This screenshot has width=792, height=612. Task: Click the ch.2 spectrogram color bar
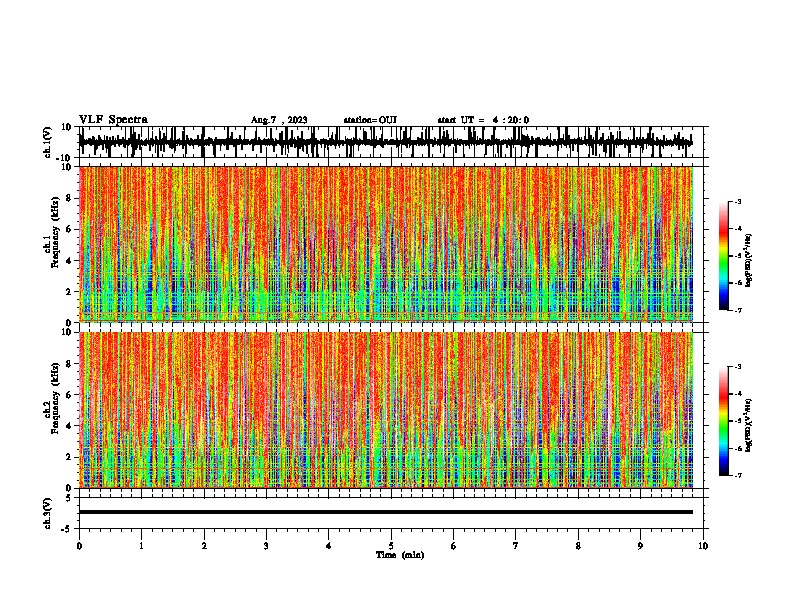(723, 421)
